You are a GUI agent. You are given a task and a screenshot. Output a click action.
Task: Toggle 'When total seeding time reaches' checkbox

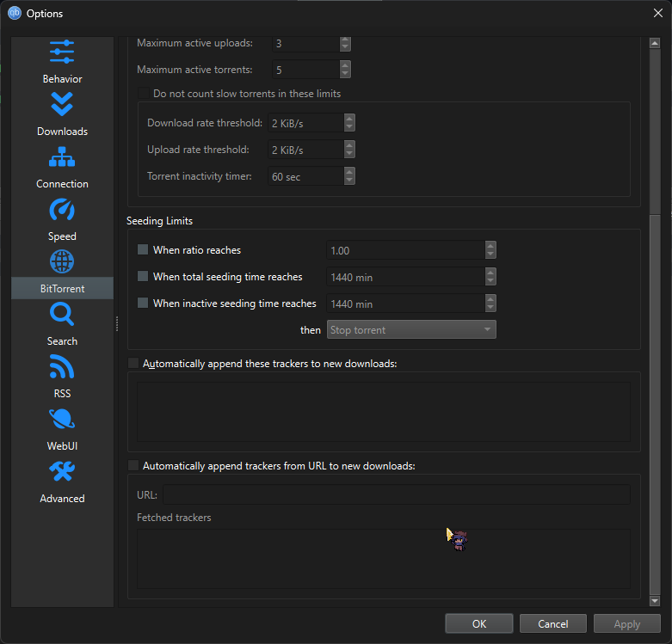click(x=143, y=277)
